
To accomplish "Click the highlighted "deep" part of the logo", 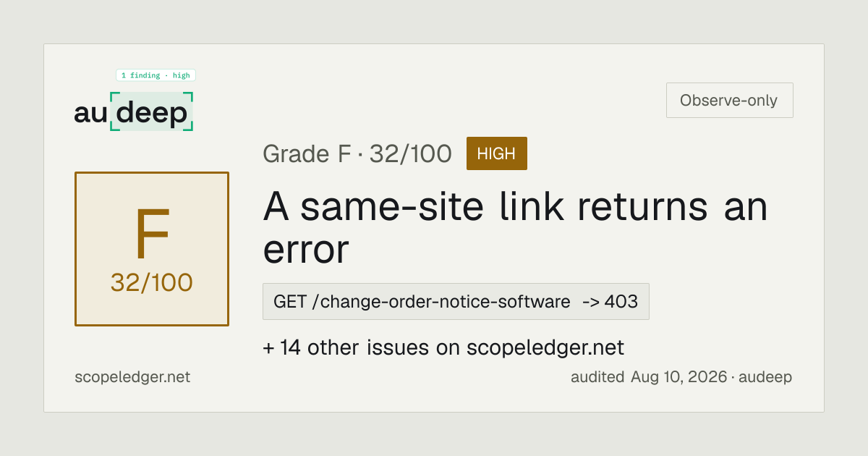I will point(152,112).
